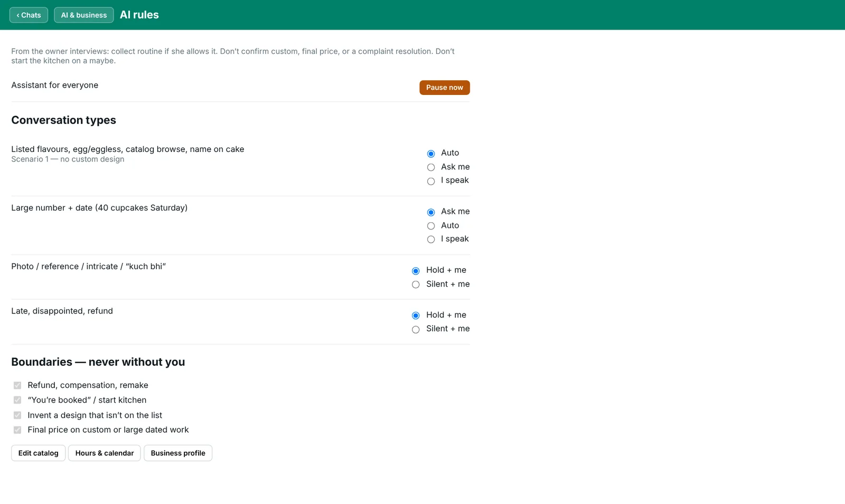Select Hold + me for late, disappointed, refund
This screenshot has height=504, width=845.
[x=416, y=316]
